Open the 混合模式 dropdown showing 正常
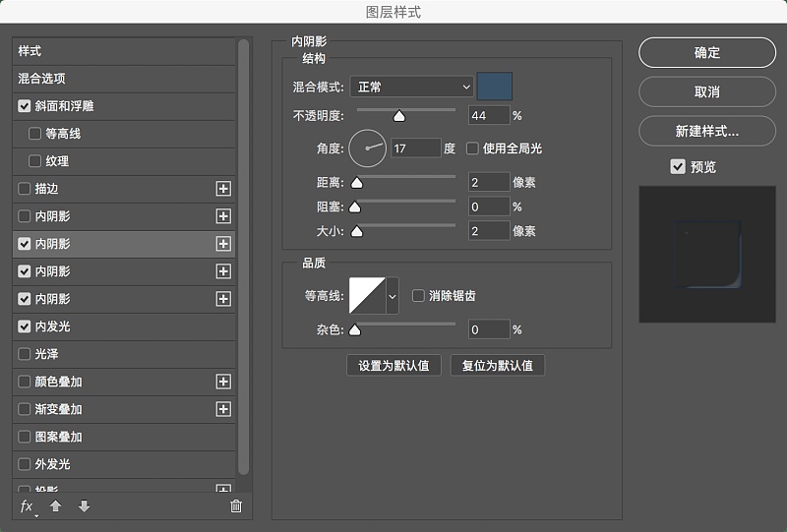 411,87
